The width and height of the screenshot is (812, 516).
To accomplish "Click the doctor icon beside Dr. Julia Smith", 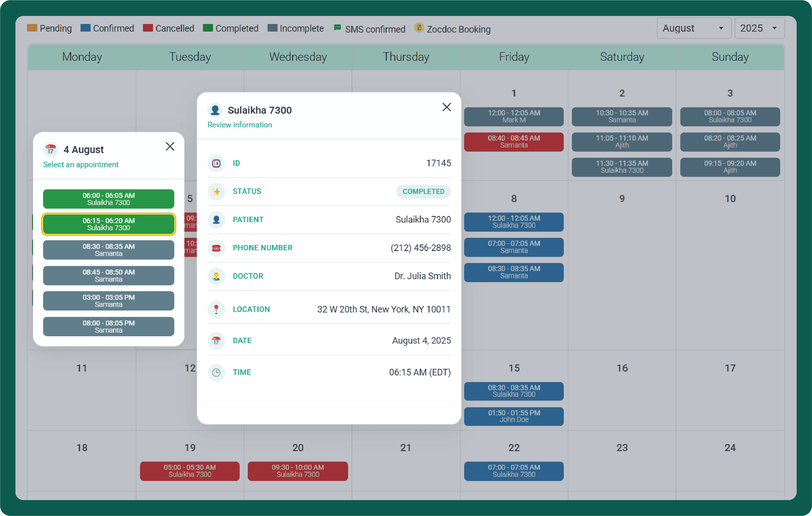I will [x=216, y=276].
